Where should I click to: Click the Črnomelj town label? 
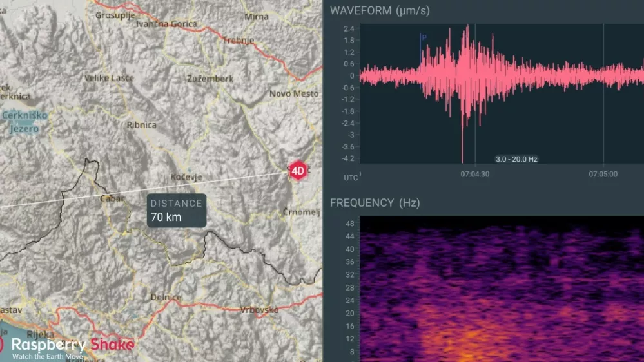pos(301,212)
